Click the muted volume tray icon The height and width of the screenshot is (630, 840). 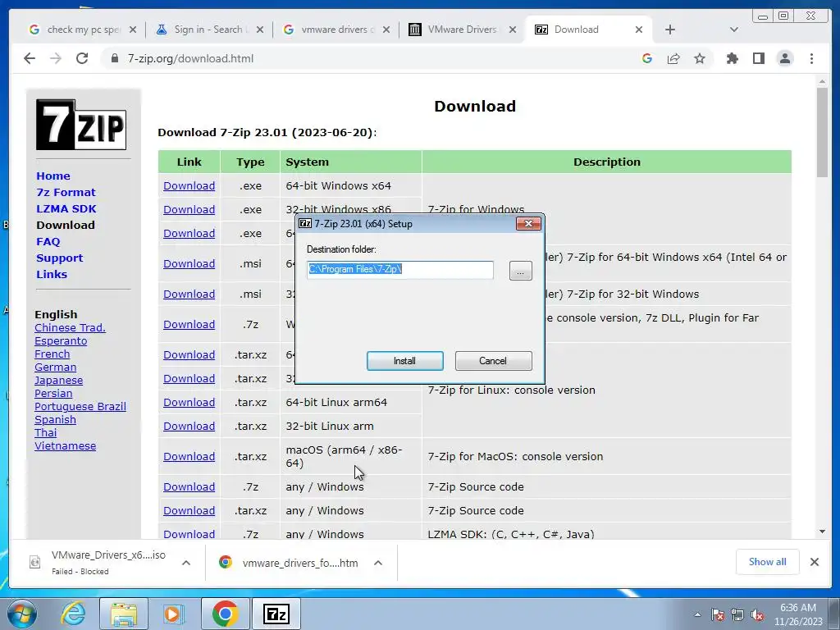point(757,614)
